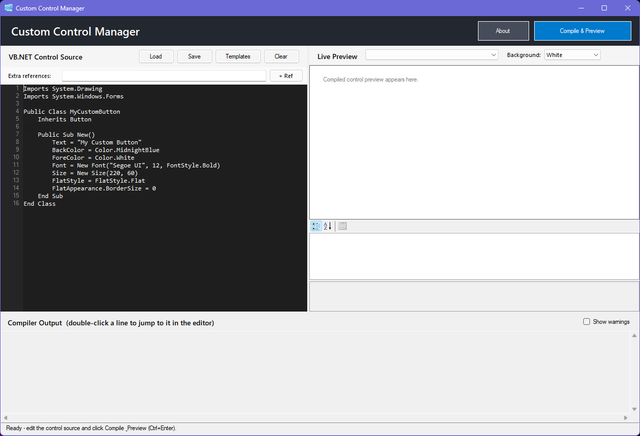The image size is (640, 436).
Task: Close the Custom Control Manager window
Action: click(x=627, y=8)
